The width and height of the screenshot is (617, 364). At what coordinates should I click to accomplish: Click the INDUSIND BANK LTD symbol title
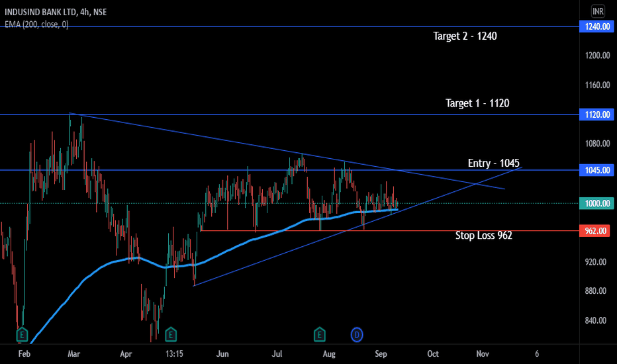click(x=41, y=12)
